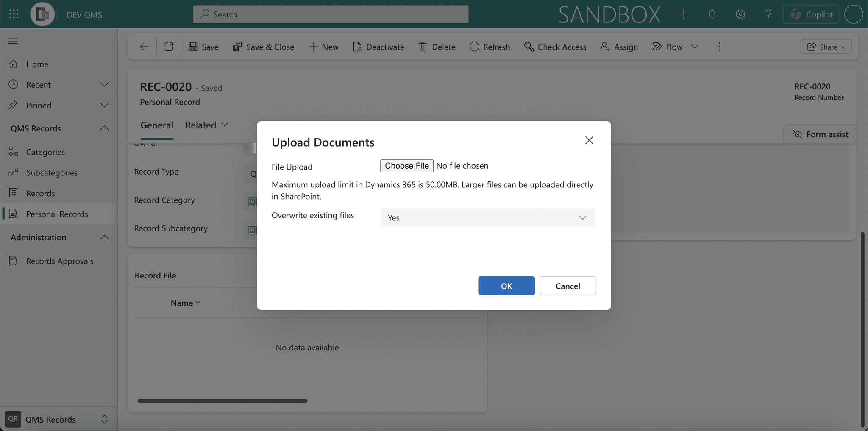
Task: Open Subcategories in sidebar
Action: click(59, 172)
